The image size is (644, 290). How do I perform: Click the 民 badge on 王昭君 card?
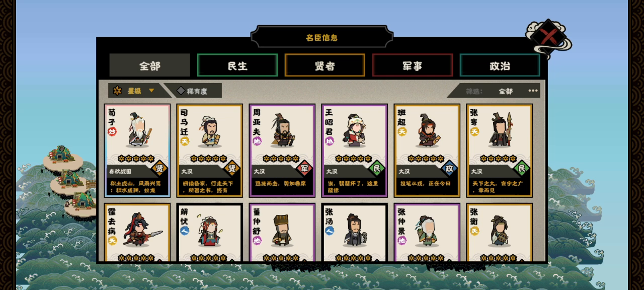pyautogui.click(x=377, y=169)
